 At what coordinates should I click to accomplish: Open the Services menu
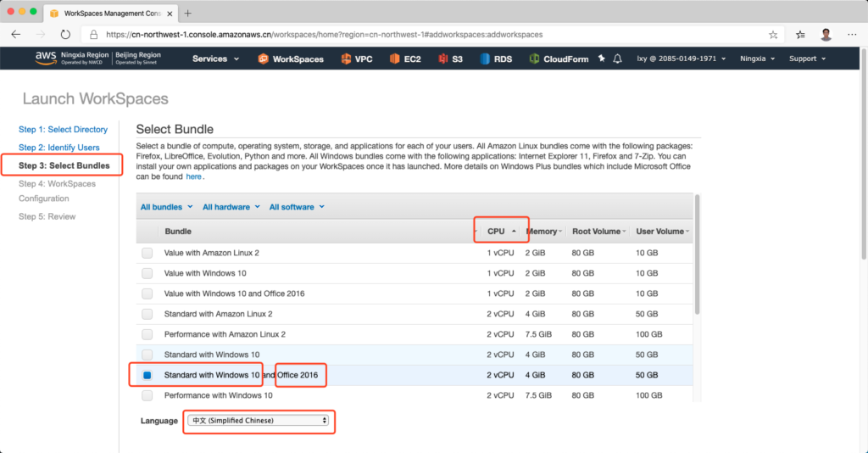click(215, 59)
